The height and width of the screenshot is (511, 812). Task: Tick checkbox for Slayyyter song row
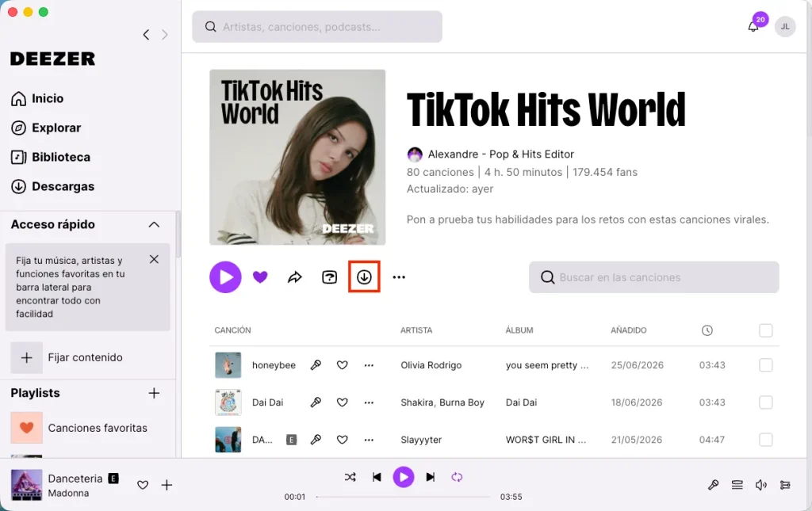pos(765,440)
